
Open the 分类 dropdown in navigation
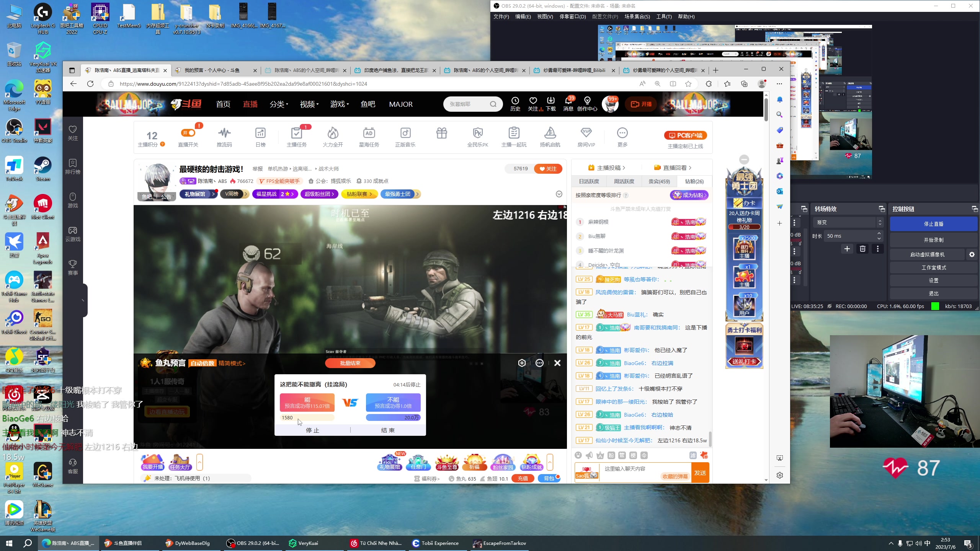279,104
